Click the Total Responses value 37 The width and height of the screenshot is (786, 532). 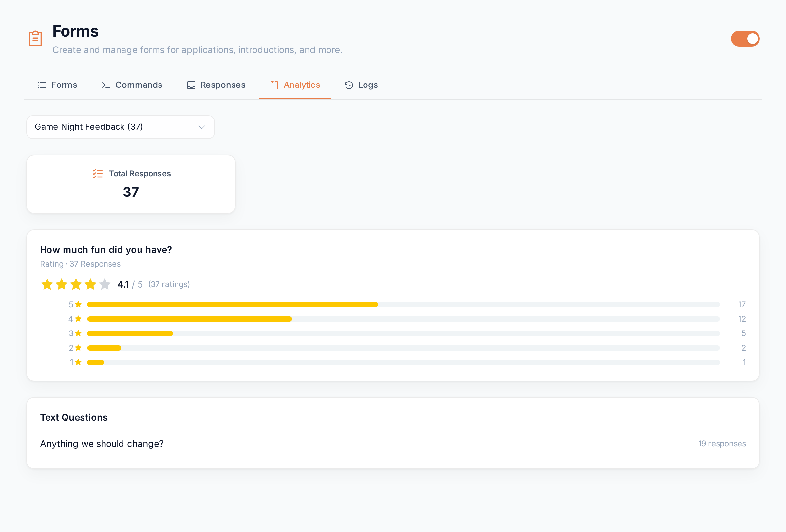pos(131,192)
